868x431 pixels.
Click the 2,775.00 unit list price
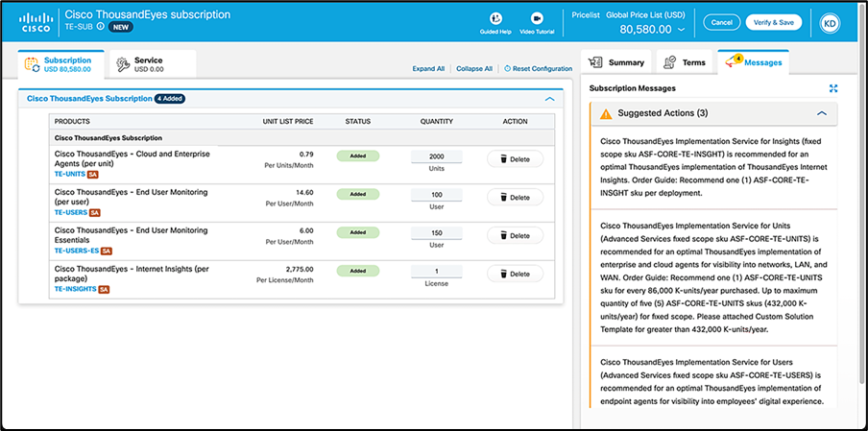coord(300,270)
